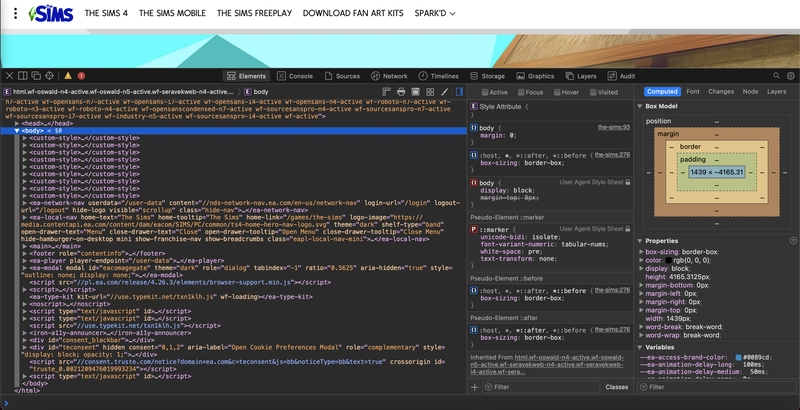The height and width of the screenshot is (410, 800).
Task: Click the element selection crosshair icon
Action: coord(50,75)
